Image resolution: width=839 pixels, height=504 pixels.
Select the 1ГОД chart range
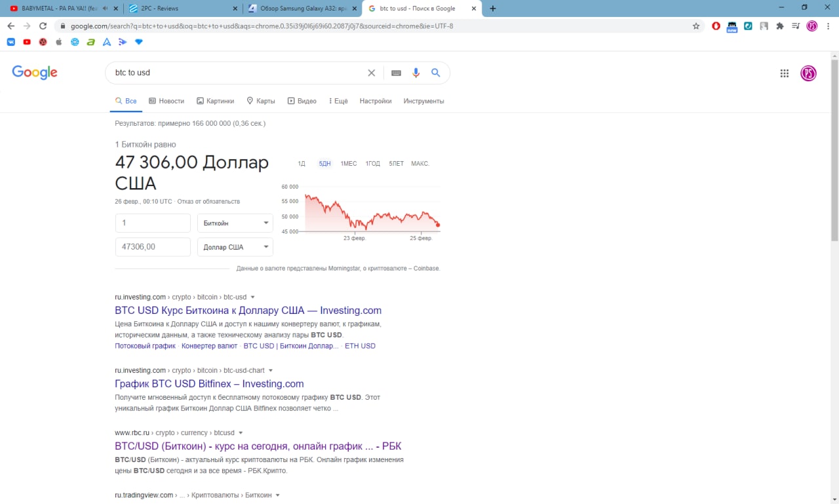coord(373,164)
